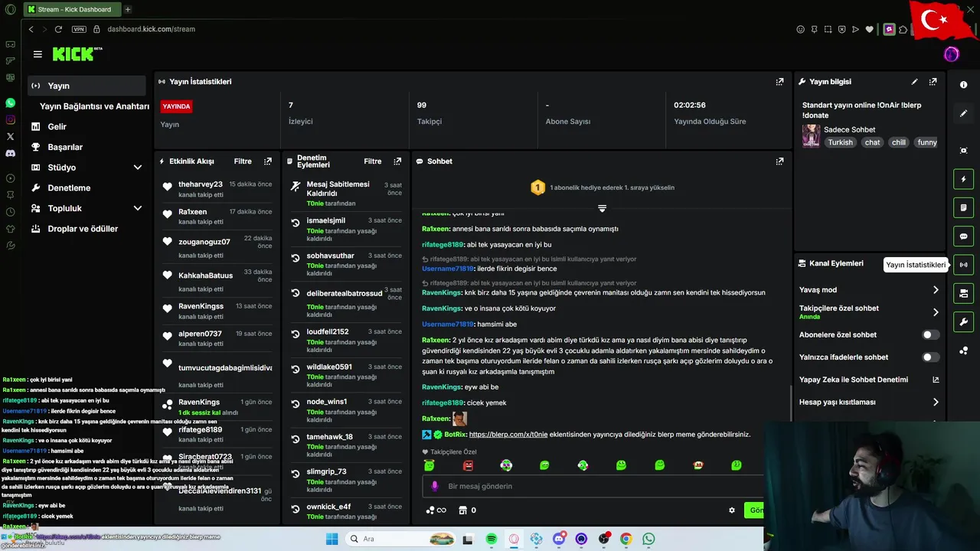Open Yayın Bağlantısı ve Anahtarı
This screenshot has width=980, height=551.
pos(94,106)
